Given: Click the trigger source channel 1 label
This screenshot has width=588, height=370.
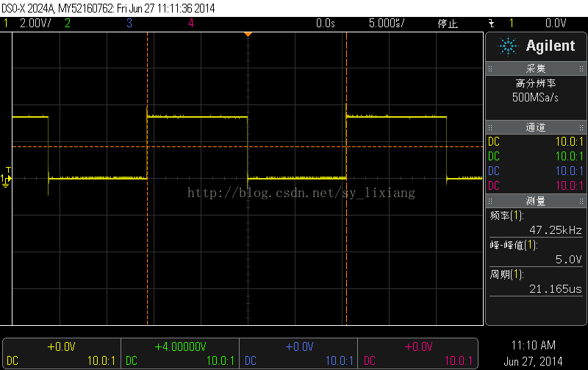Looking at the screenshot, I should coord(511,24).
